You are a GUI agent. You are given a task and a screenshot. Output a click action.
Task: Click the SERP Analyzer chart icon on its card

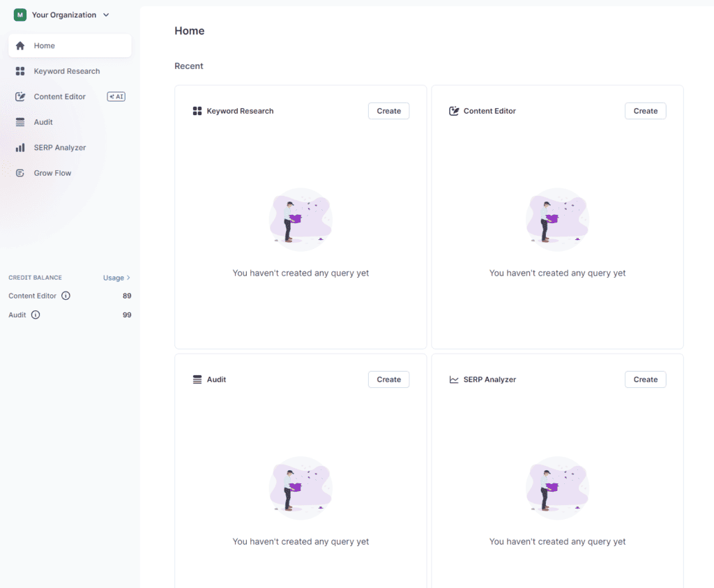tap(453, 379)
